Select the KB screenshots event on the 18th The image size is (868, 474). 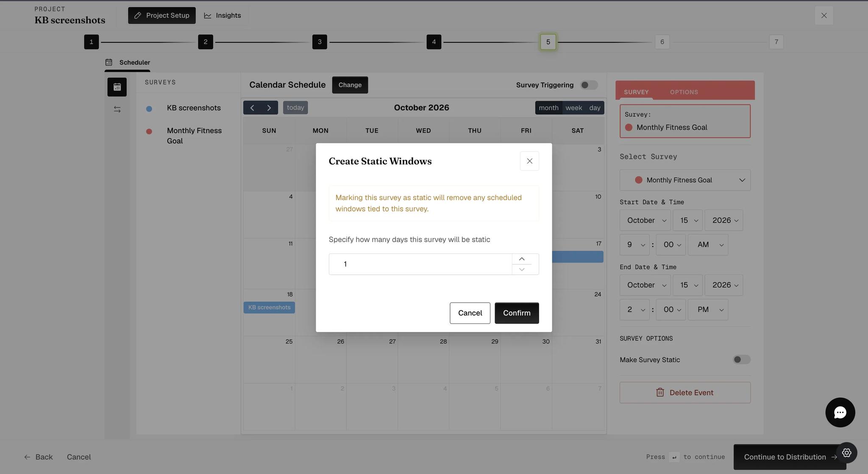pos(269,307)
